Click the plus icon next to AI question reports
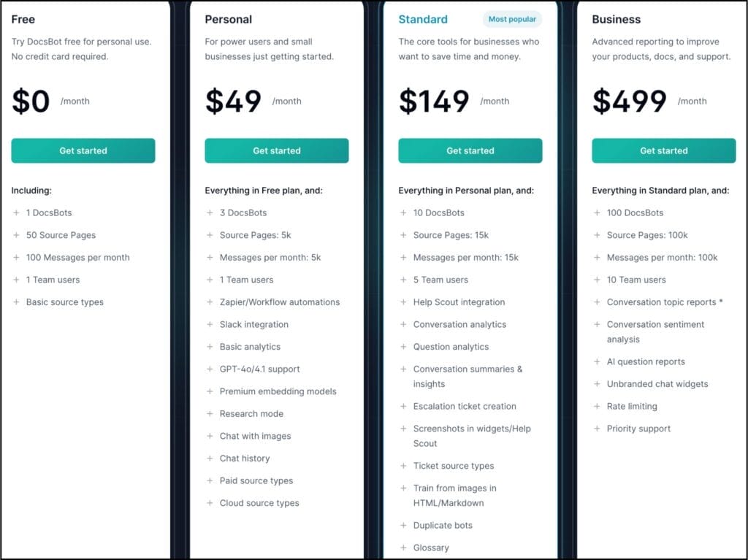The width and height of the screenshot is (748, 560). pos(597,361)
